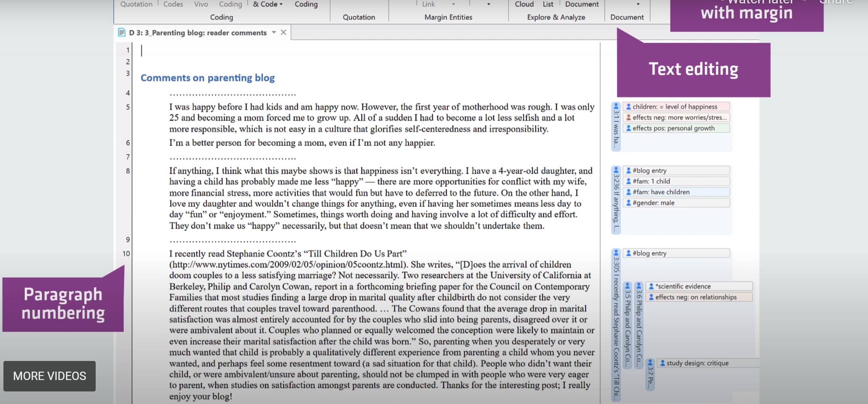Screen dimensions: 868x404
Task: Open the Link dropdown in Margin Entities
Action: [453, 4]
